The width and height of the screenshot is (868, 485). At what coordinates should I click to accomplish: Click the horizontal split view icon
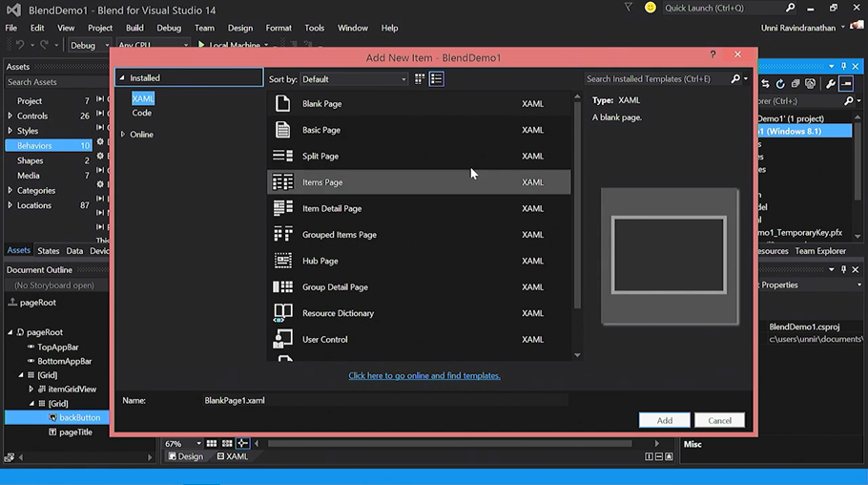pos(659,456)
